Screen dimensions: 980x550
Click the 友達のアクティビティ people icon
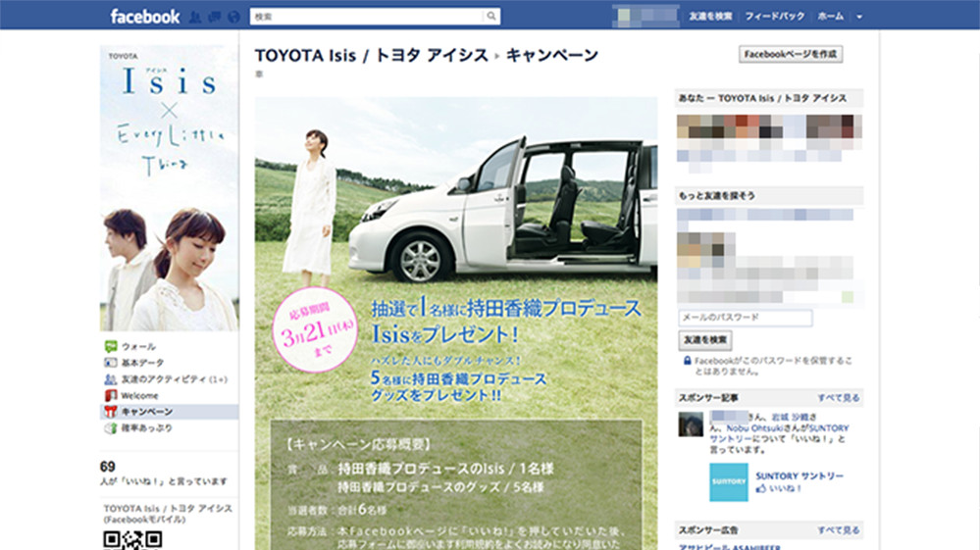pyautogui.click(x=111, y=379)
